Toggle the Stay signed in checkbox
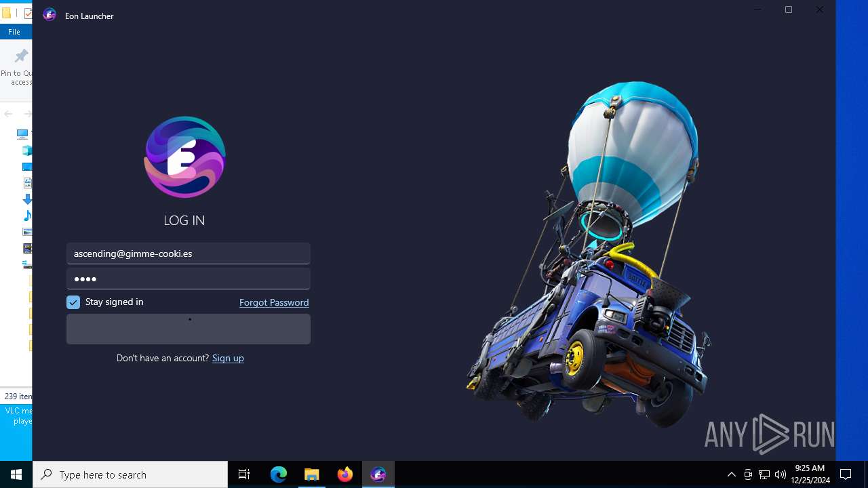 pyautogui.click(x=73, y=302)
